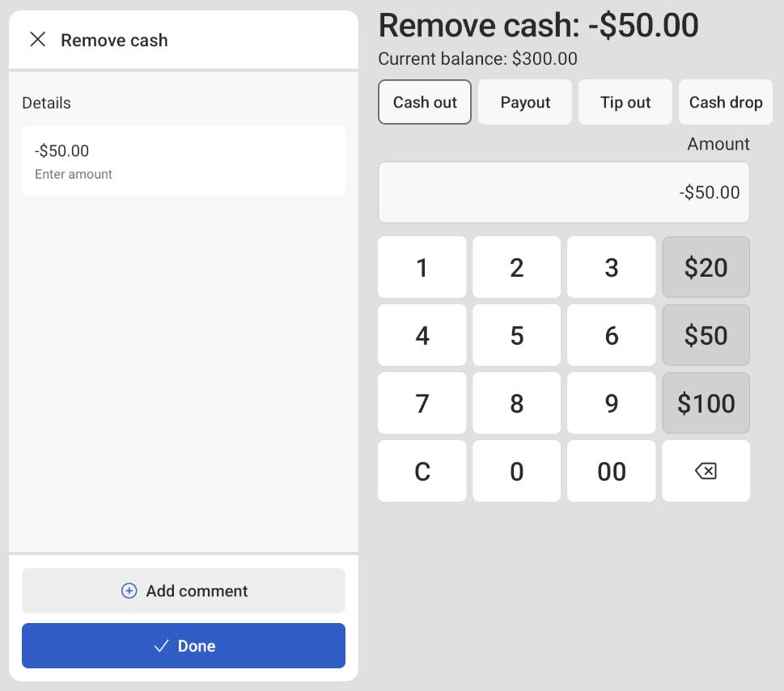Click the 'Current balance: $300.00' text
The image size is (784, 691).
tap(477, 59)
